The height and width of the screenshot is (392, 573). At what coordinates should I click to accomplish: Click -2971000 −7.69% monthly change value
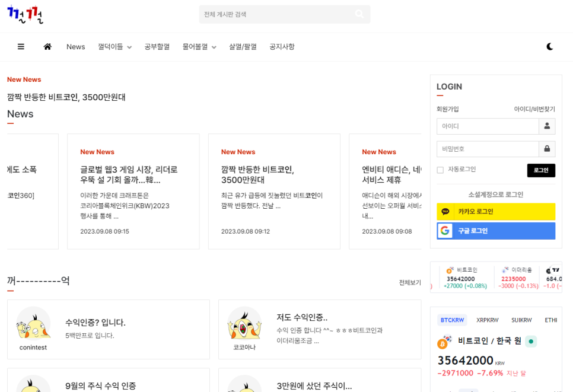[470, 373]
